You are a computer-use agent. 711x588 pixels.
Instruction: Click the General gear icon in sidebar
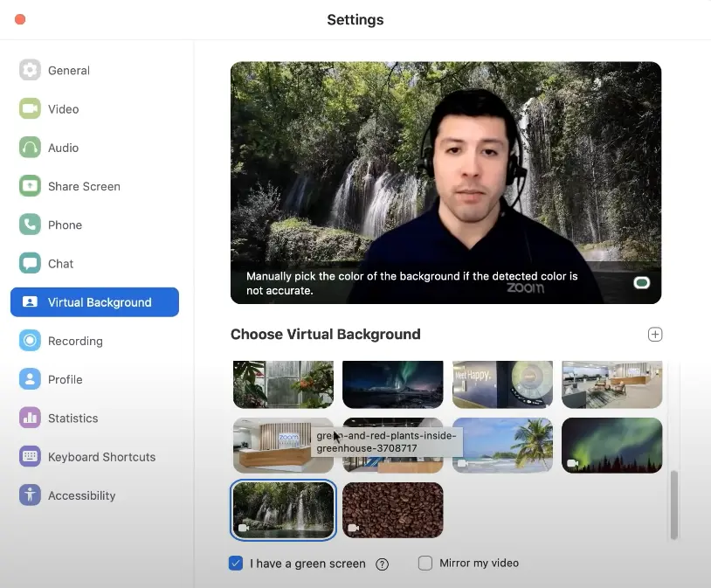pyautogui.click(x=30, y=70)
